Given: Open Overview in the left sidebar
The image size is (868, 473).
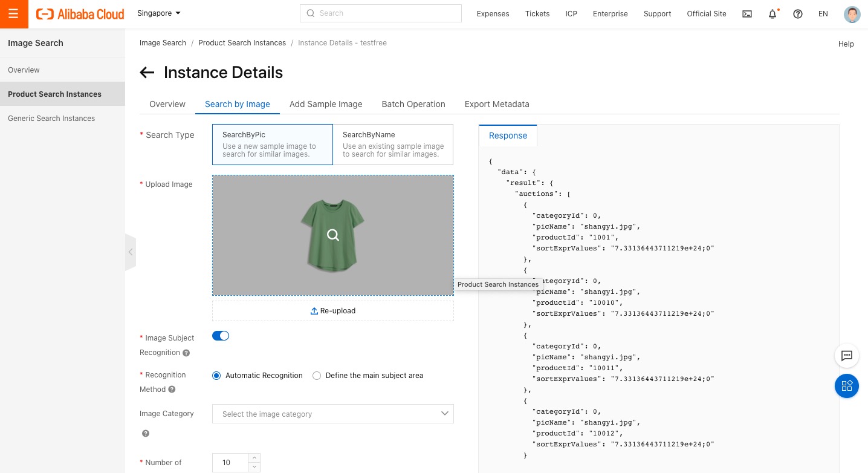Looking at the screenshot, I should (62, 70).
